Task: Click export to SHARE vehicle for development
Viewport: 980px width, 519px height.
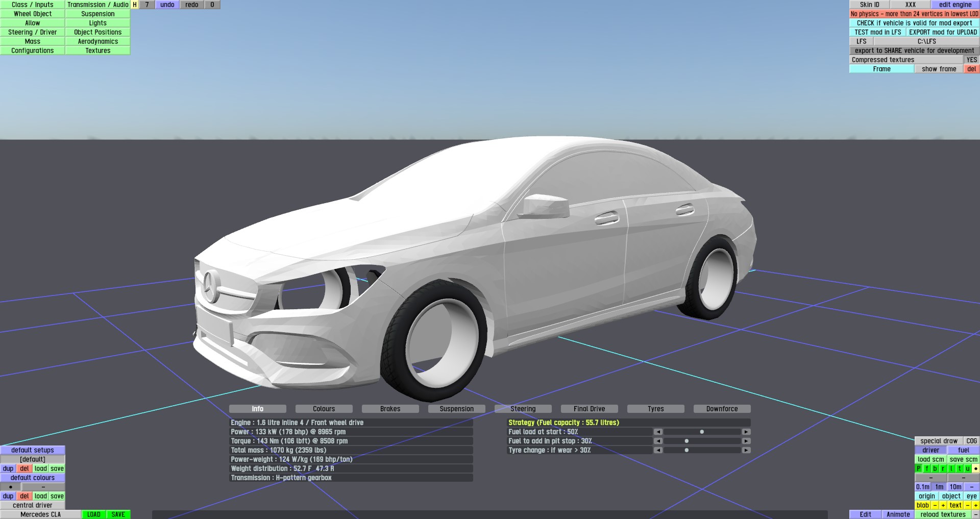Action: tap(915, 51)
